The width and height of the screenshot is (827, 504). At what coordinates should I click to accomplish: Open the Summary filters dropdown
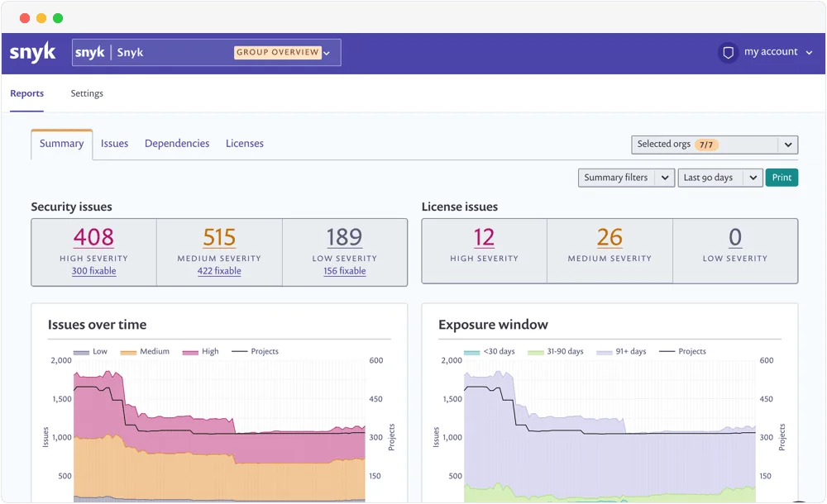click(625, 177)
